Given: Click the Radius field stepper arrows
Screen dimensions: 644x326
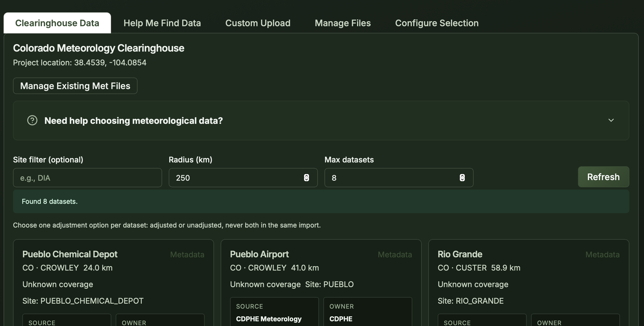Looking at the screenshot, I should [x=306, y=178].
